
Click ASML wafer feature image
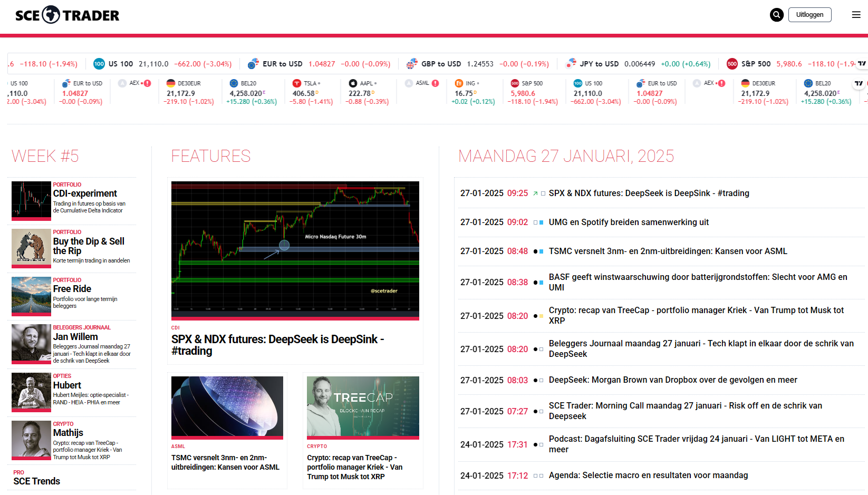(x=227, y=407)
